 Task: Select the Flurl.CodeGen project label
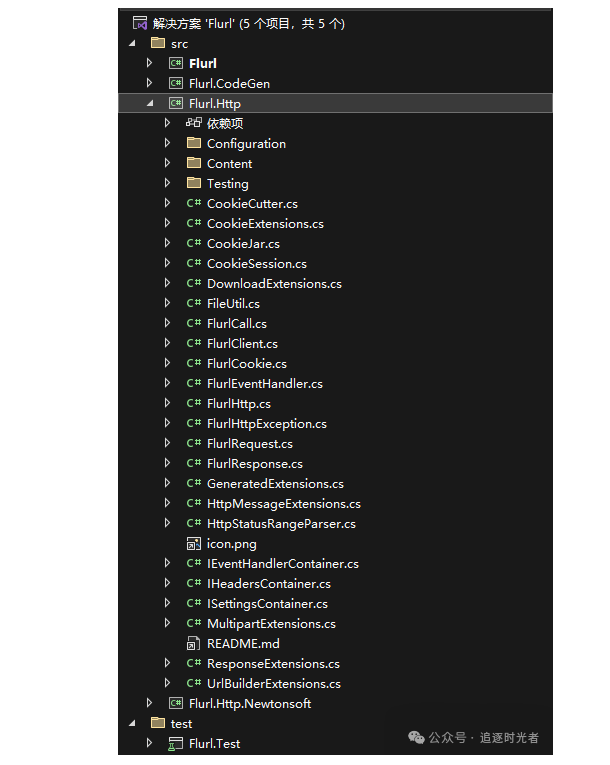(229, 83)
